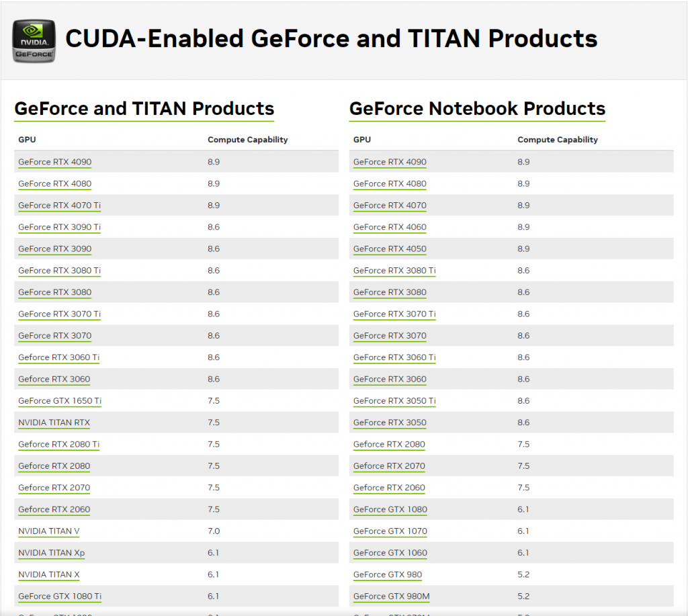
Task: Click the 6.1 value for notebook GTX 1070
Action: click(x=523, y=531)
